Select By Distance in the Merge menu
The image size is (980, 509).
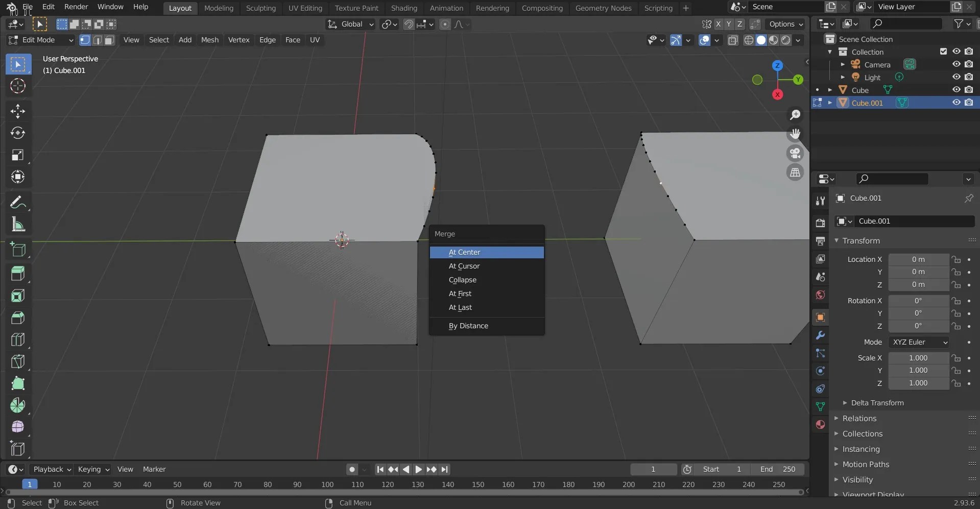tap(468, 326)
